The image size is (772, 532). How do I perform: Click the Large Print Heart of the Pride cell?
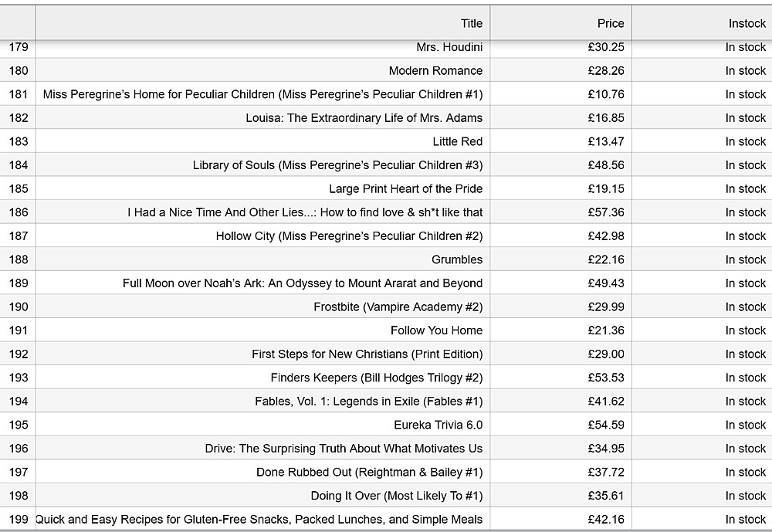point(405,188)
